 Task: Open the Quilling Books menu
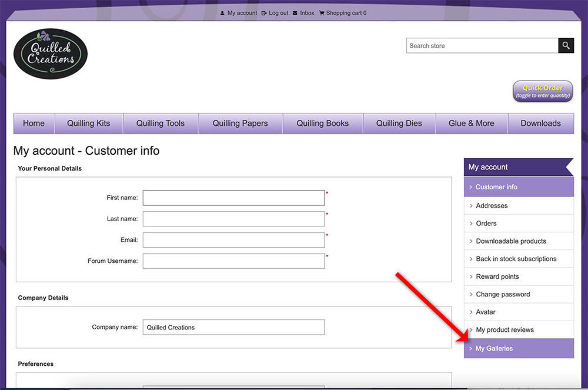point(322,124)
